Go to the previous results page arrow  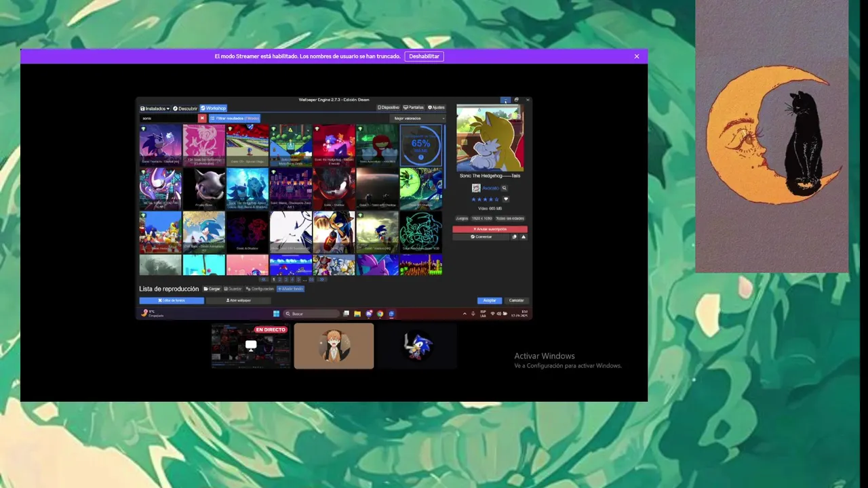tap(264, 279)
